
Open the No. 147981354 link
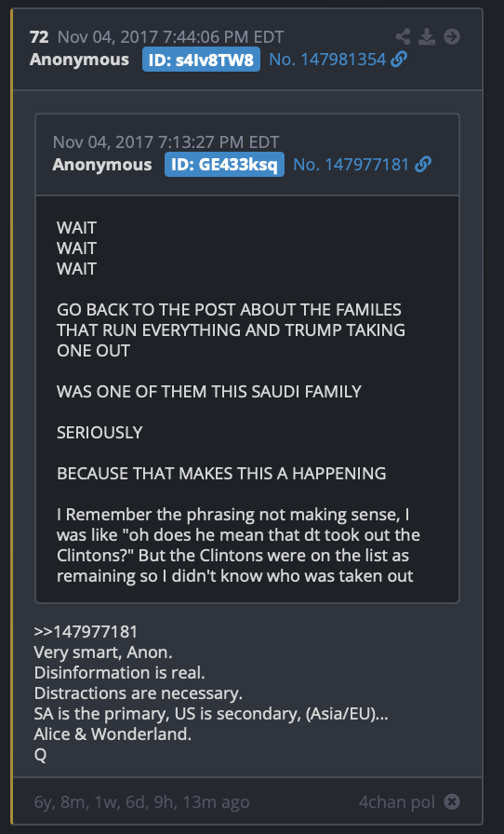327,59
